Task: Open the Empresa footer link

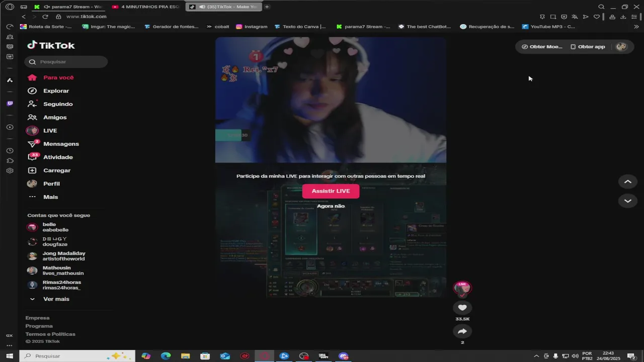Action: point(37,318)
